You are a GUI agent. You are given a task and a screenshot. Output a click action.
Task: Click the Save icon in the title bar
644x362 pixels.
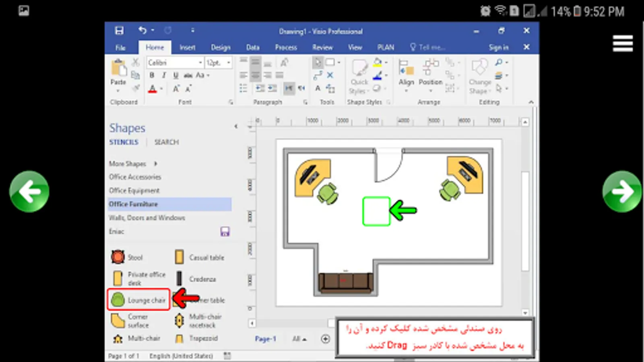tap(119, 31)
